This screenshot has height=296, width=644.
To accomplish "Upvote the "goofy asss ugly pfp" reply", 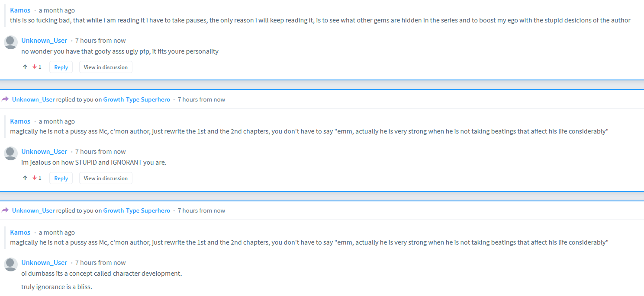I will coord(25,67).
